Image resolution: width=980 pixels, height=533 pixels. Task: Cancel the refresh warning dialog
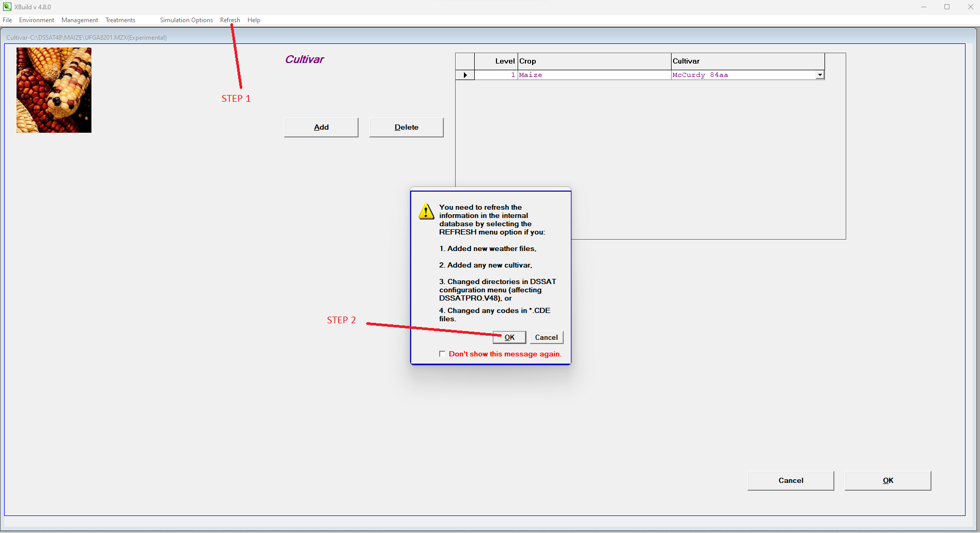(546, 337)
